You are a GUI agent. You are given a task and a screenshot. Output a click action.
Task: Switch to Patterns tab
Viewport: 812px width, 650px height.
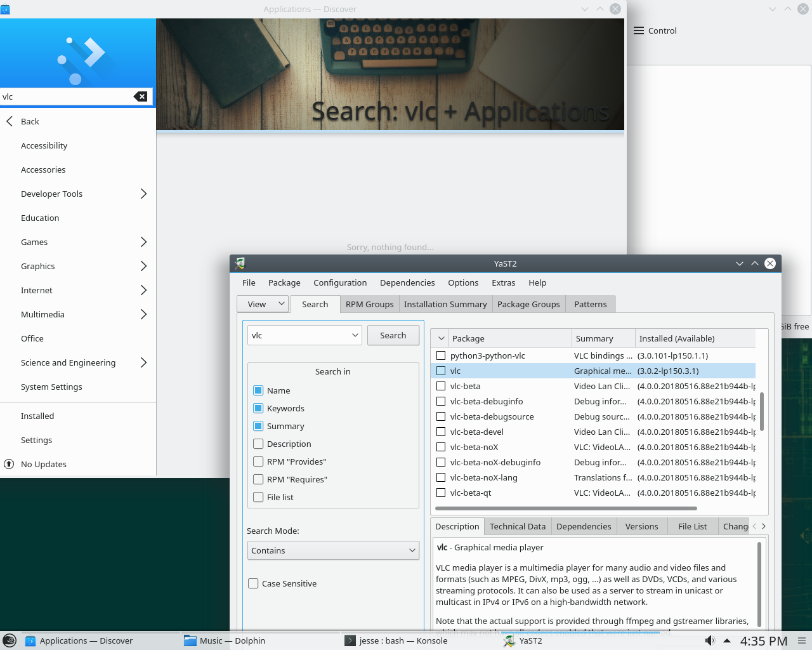tap(591, 304)
